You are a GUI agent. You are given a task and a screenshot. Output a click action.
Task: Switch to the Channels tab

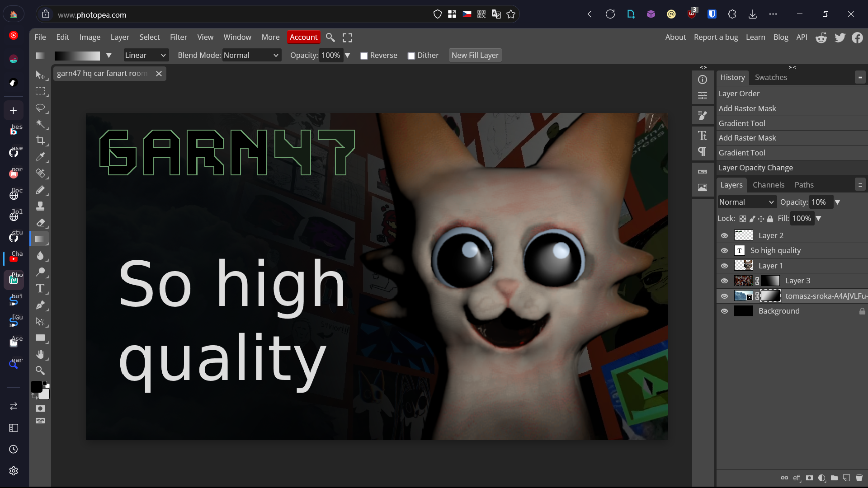[769, 185]
